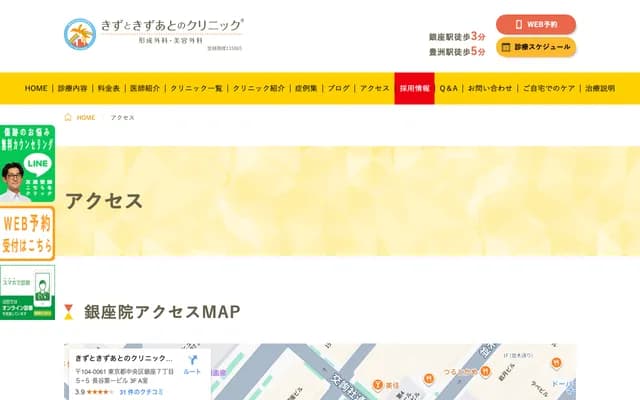Screen dimensions: 640x400
Task: Open the 診療スケジュール button
Action: point(536,47)
